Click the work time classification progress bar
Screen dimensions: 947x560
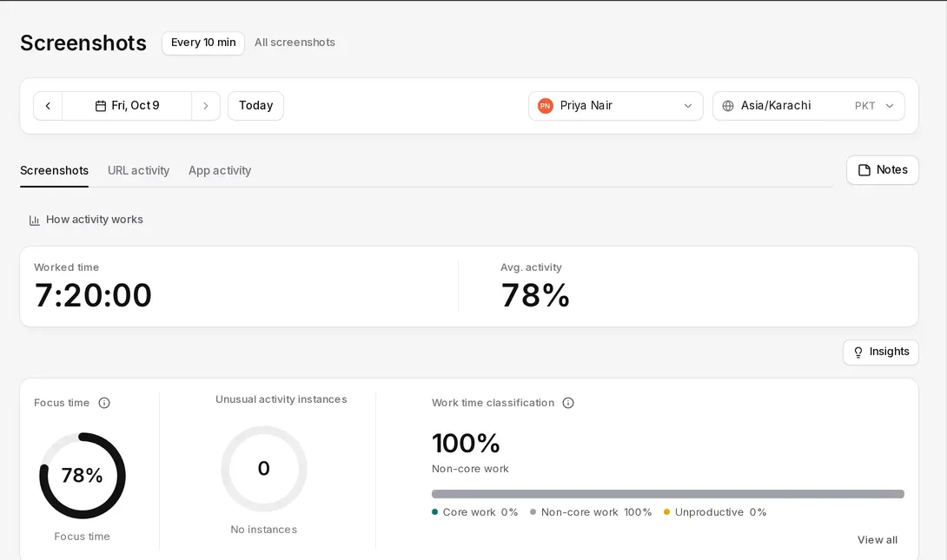667,494
